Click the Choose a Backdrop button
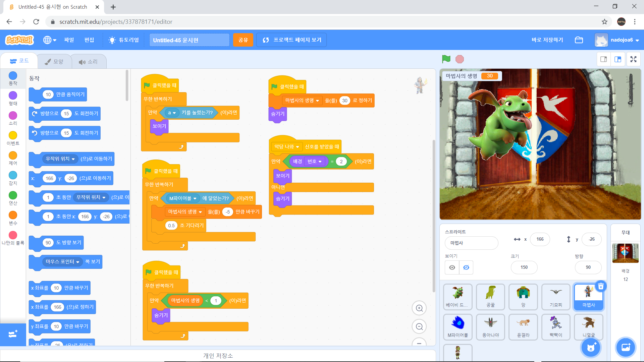This screenshot has width=644, height=362. (626, 348)
